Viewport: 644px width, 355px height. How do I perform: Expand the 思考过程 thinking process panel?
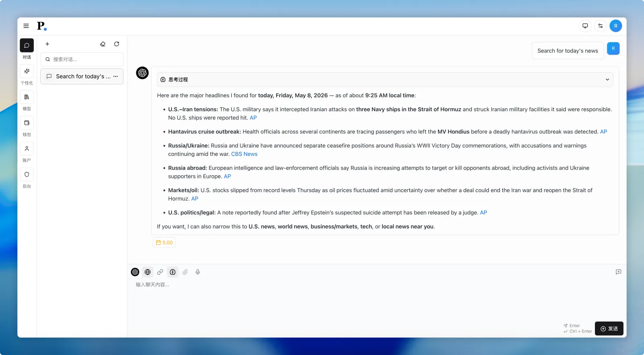coord(385,79)
